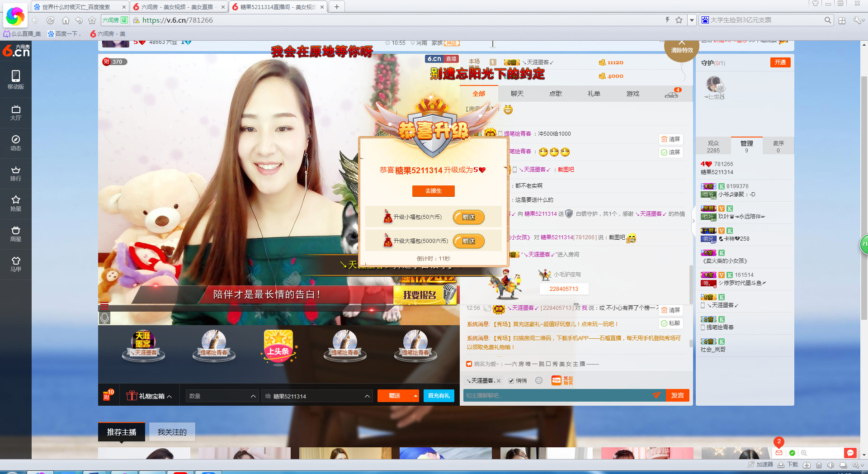This screenshot has width=868, height=474.
Task: Click the 上头条 headline star badge
Action: click(x=278, y=347)
